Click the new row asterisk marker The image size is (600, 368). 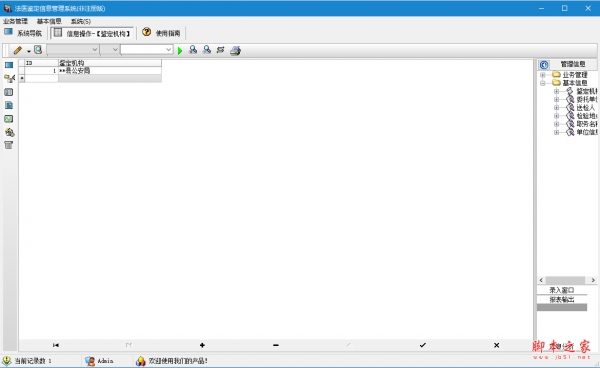click(22, 78)
